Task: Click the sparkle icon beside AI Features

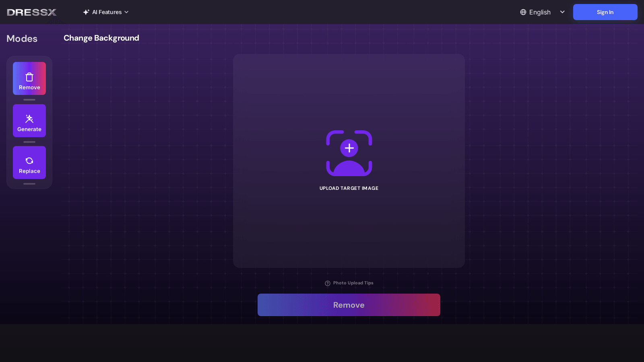Action: pyautogui.click(x=86, y=12)
